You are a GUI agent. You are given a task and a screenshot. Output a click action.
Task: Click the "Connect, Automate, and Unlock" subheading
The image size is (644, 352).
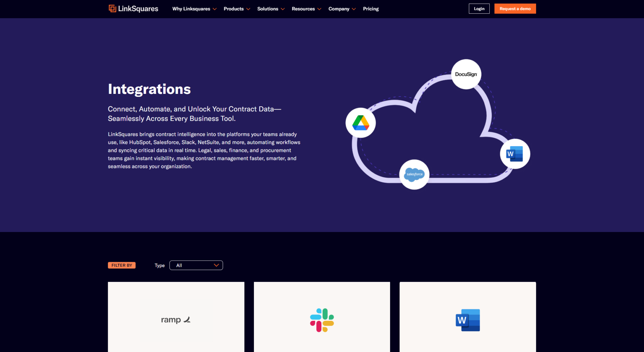[x=195, y=114]
